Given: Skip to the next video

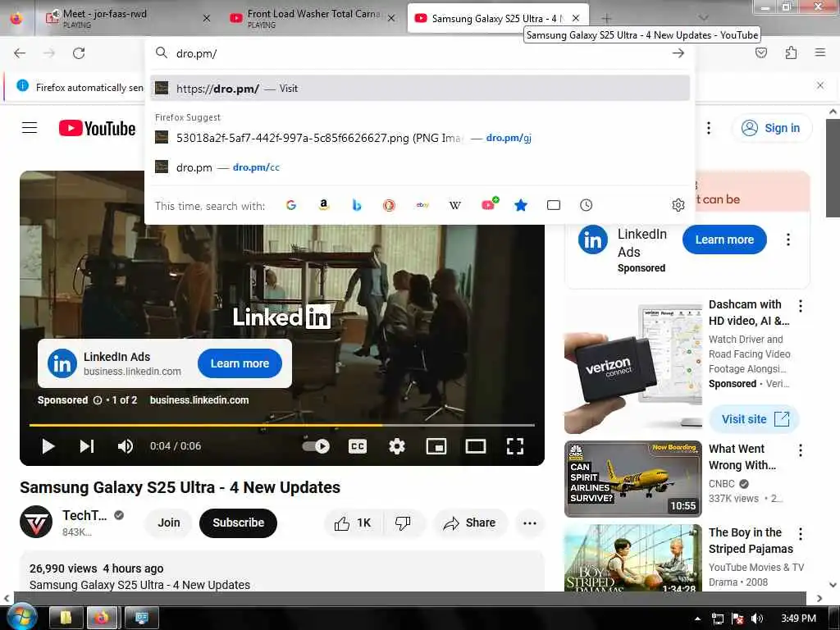Looking at the screenshot, I should click(87, 446).
